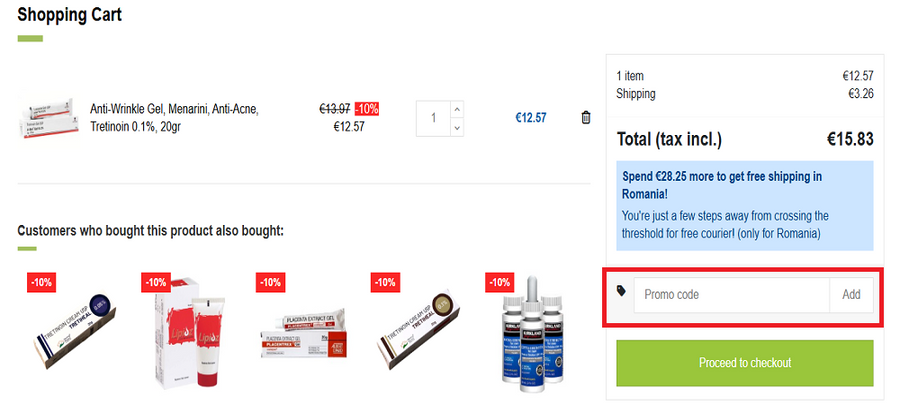This screenshot has height=405, width=900.
Task: Select the Placenta Extract Gel product
Action: (303, 336)
